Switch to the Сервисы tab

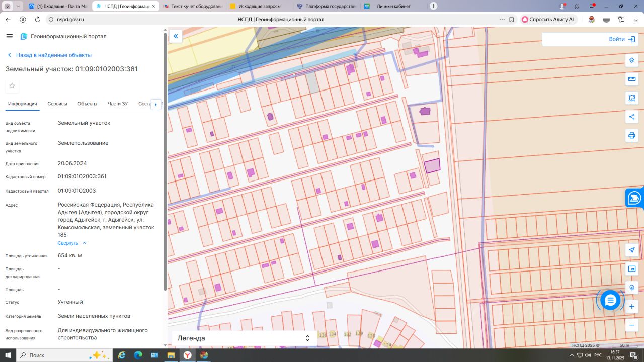coord(57,104)
